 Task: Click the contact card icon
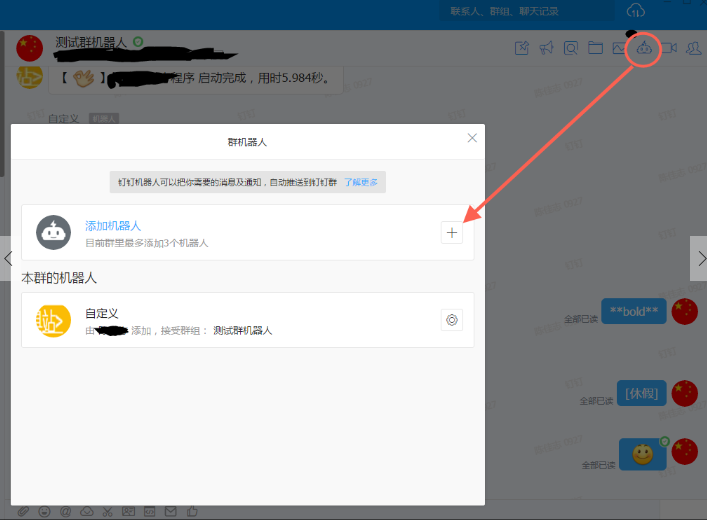(x=129, y=511)
